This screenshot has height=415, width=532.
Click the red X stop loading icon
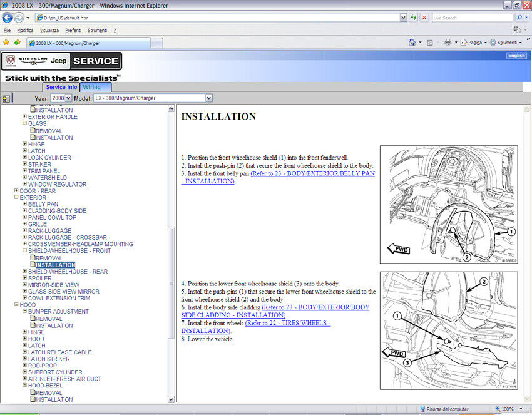pyautogui.click(x=424, y=18)
